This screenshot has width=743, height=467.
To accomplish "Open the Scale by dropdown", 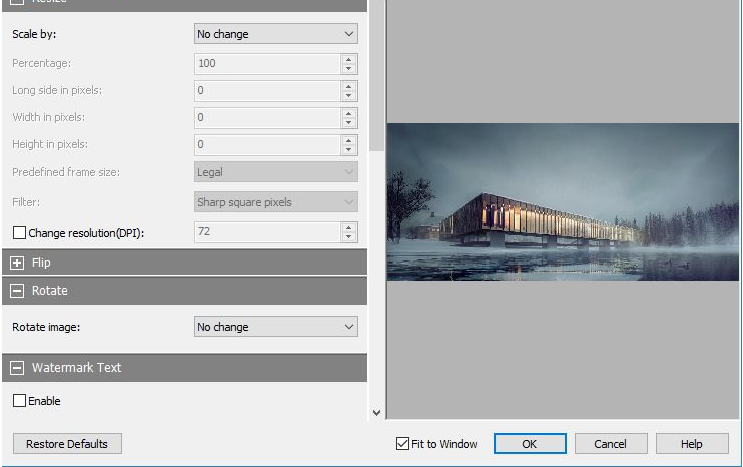I will click(276, 34).
